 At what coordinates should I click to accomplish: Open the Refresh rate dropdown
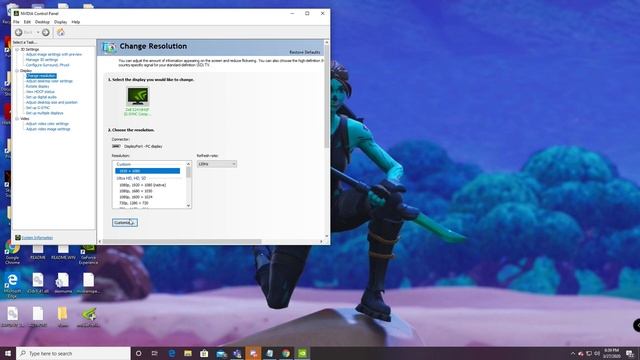(x=217, y=164)
